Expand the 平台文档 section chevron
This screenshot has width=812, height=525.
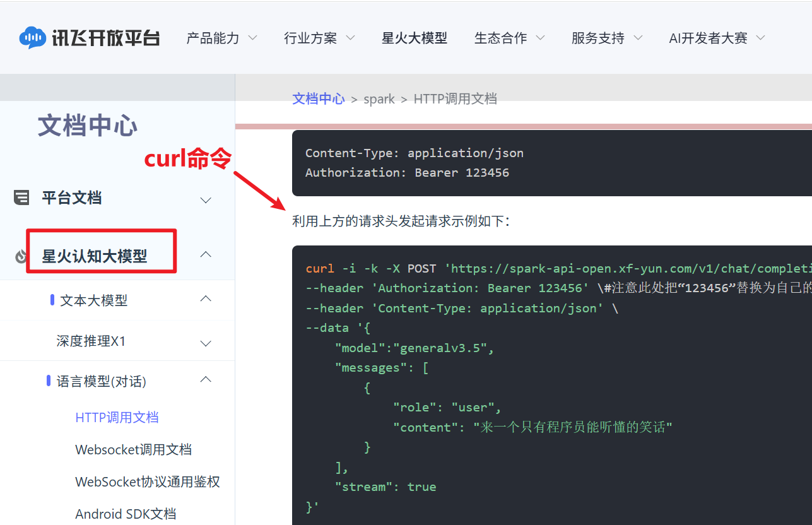pos(206,200)
